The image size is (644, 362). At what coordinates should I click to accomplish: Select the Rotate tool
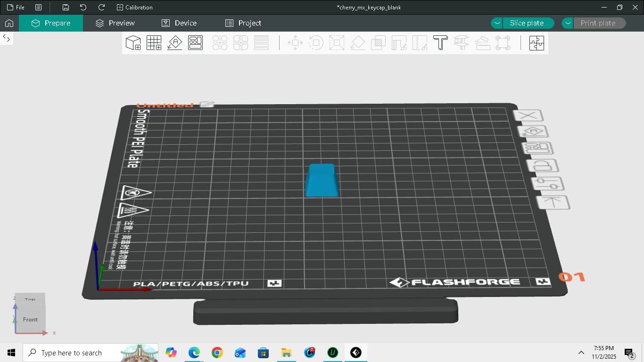(316, 43)
